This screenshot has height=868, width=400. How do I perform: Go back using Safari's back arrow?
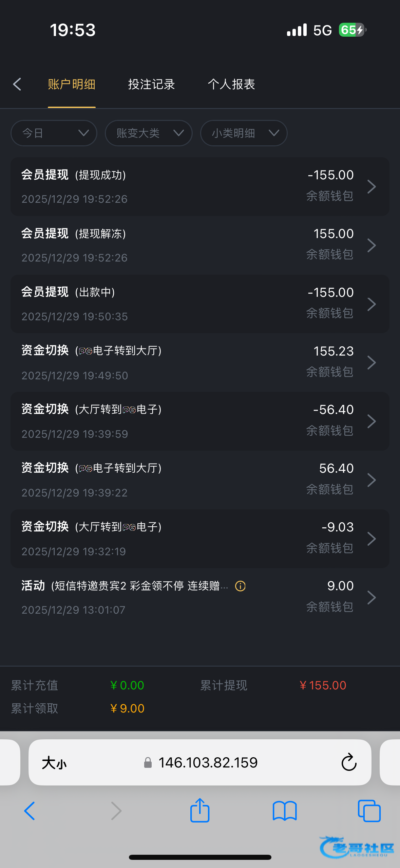point(30,811)
